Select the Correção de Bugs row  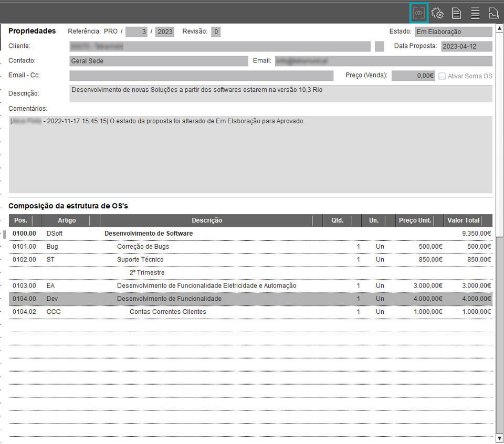pos(143,247)
